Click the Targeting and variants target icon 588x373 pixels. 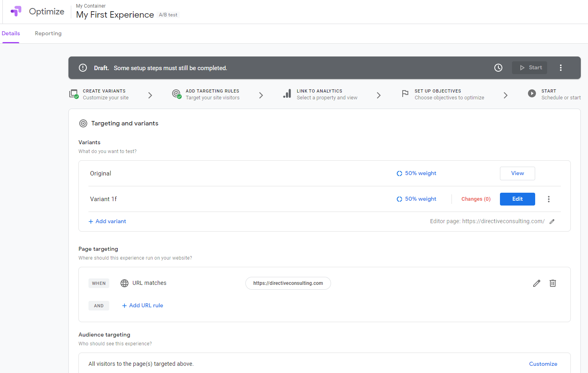(83, 123)
